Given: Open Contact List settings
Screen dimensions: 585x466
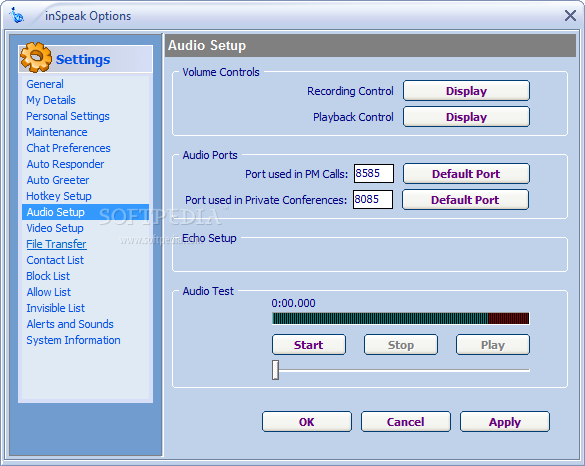Looking at the screenshot, I should click(55, 260).
